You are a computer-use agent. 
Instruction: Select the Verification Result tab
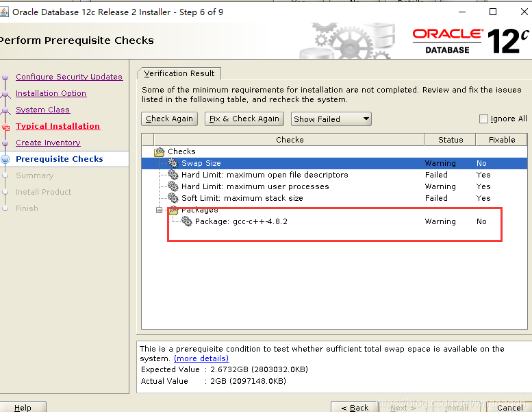[179, 73]
